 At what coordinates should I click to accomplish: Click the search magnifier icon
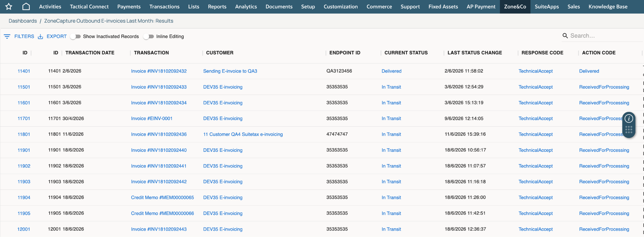[x=565, y=36]
